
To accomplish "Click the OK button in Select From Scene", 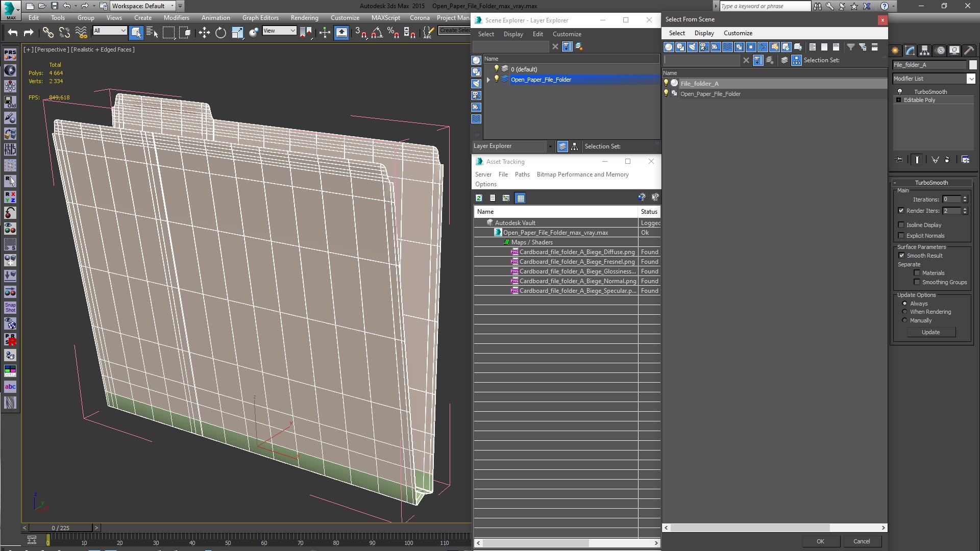I will tap(820, 541).
